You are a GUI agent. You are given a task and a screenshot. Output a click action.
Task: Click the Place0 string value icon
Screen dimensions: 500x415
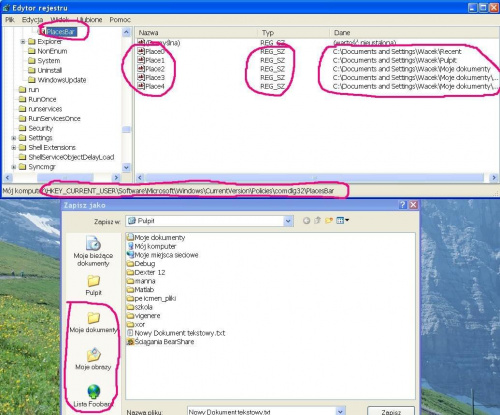pyautogui.click(x=141, y=51)
